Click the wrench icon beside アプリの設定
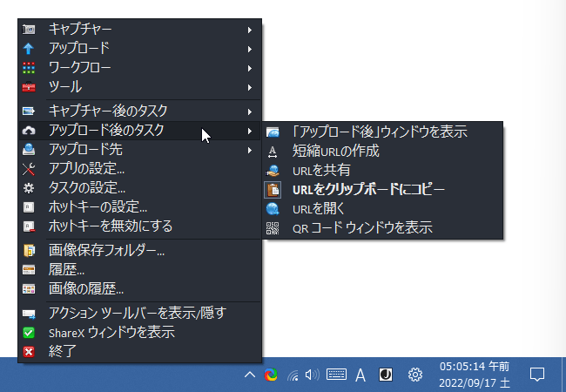566x392 pixels. click(29, 169)
